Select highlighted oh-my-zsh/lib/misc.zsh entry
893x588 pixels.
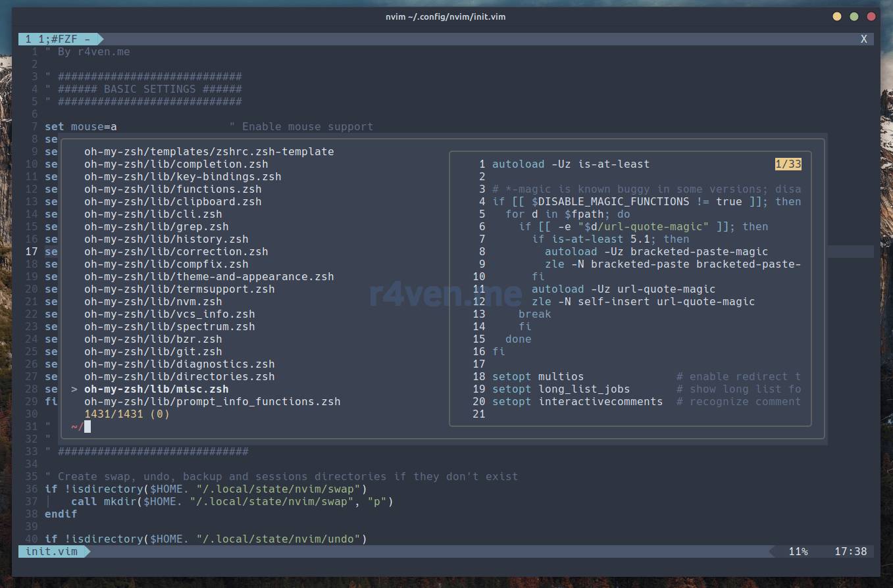(x=156, y=389)
